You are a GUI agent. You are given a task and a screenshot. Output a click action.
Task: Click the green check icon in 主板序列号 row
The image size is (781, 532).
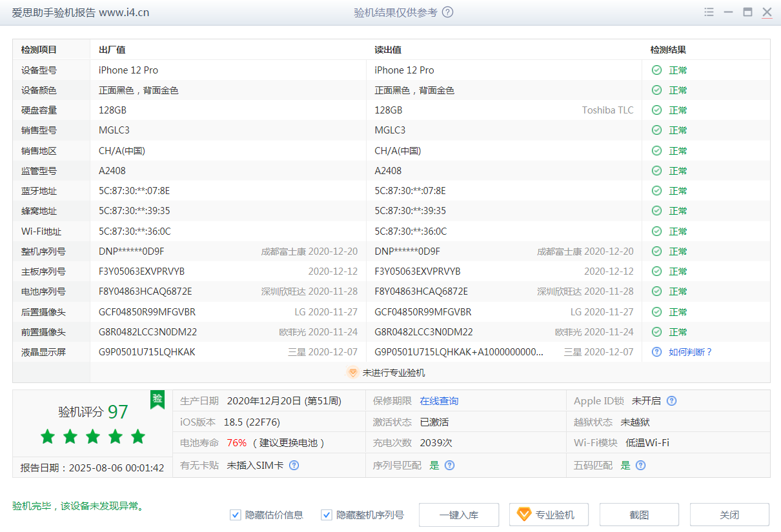(x=656, y=271)
